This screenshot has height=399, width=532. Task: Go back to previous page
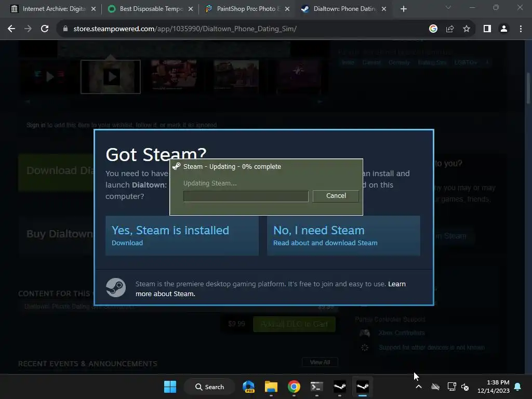(x=11, y=29)
